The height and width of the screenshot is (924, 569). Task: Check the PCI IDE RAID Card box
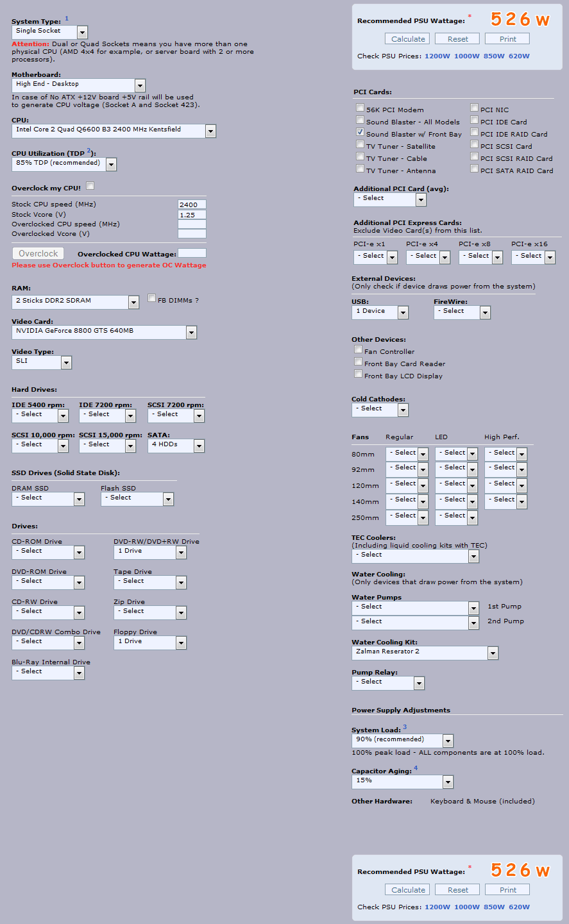coord(474,132)
